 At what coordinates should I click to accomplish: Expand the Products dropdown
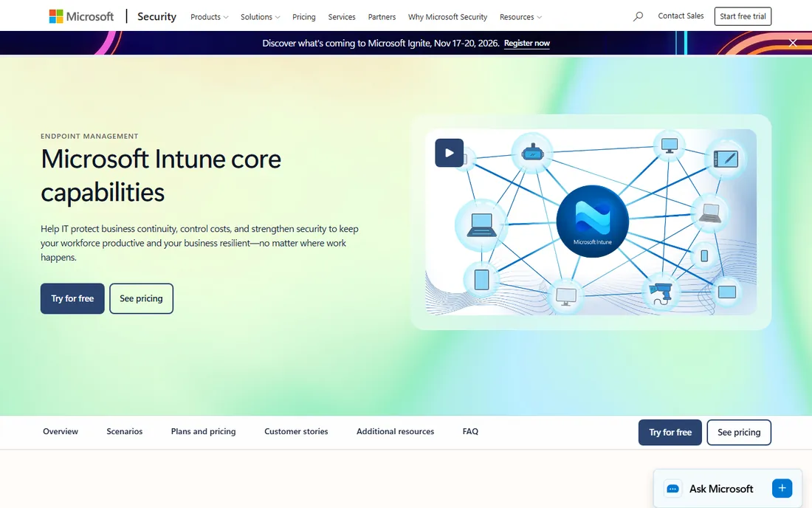coord(209,17)
